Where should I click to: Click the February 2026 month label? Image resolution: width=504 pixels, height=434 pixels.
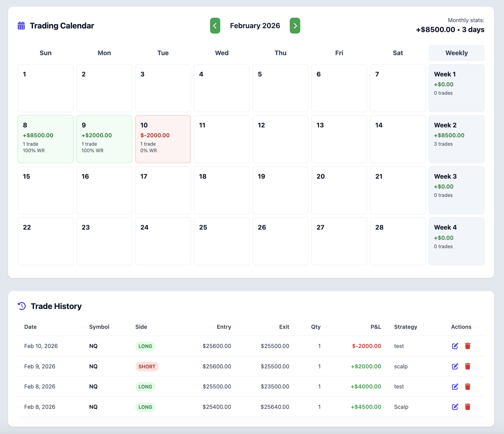point(255,26)
